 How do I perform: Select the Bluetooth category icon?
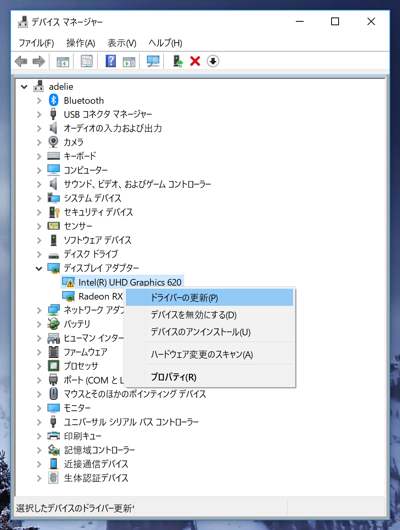(53, 100)
